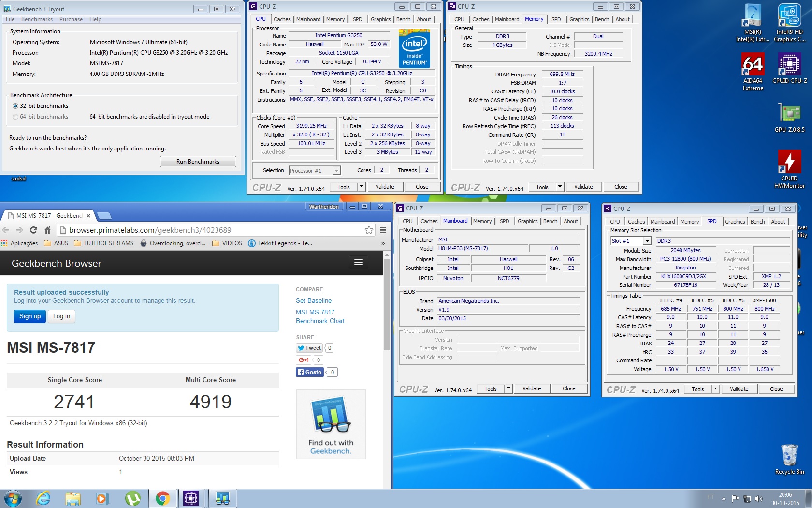Click Validate in CPU-Z CPU window
Screen dimensions: 812x508
385,187
